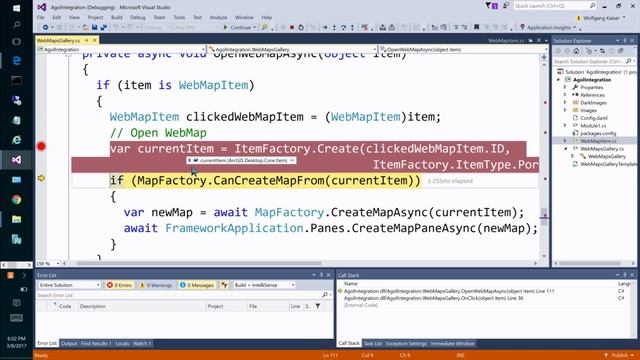Click the editor split window plus icon
Viewport: 640px width, 360px height.
coord(544,58)
